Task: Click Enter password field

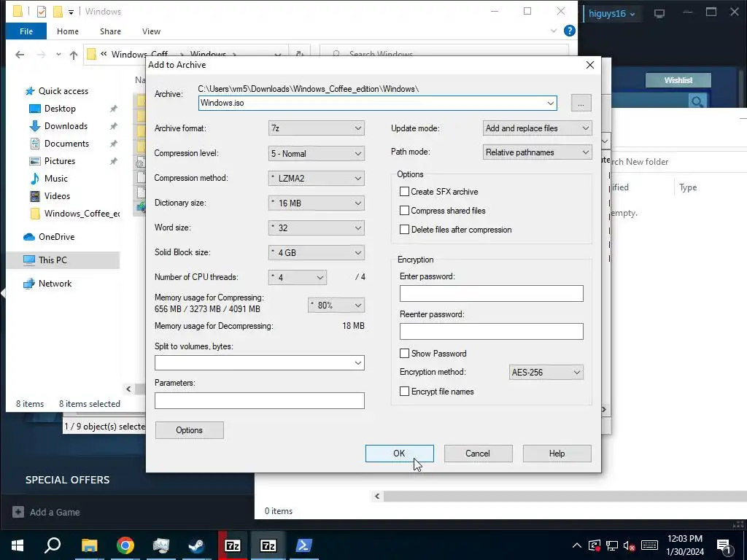Action: click(x=491, y=293)
